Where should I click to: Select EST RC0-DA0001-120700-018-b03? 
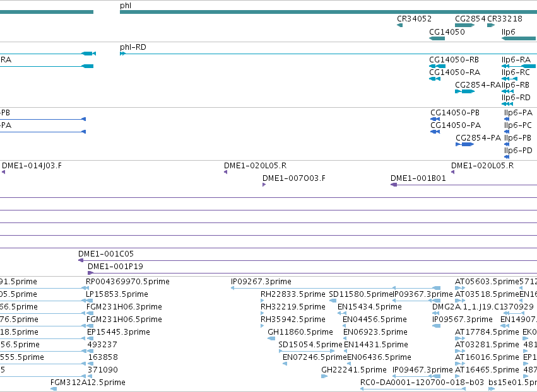(422, 383)
